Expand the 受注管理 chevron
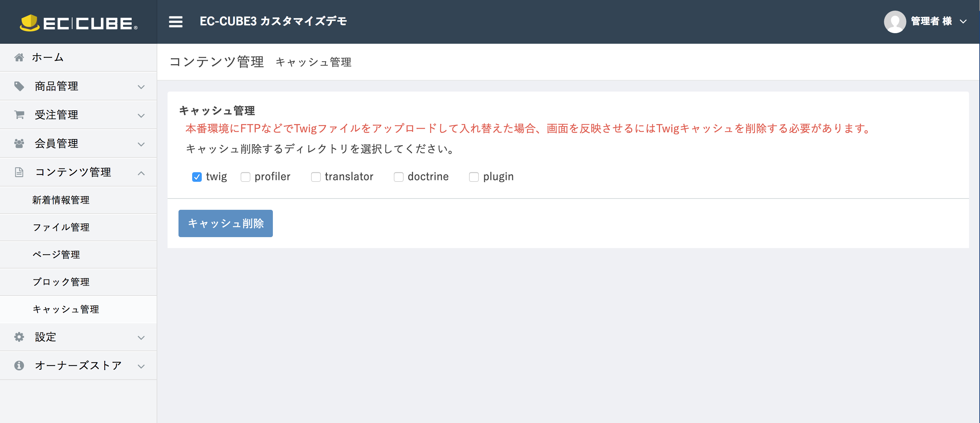This screenshot has width=980, height=423. (x=141, y=115)
